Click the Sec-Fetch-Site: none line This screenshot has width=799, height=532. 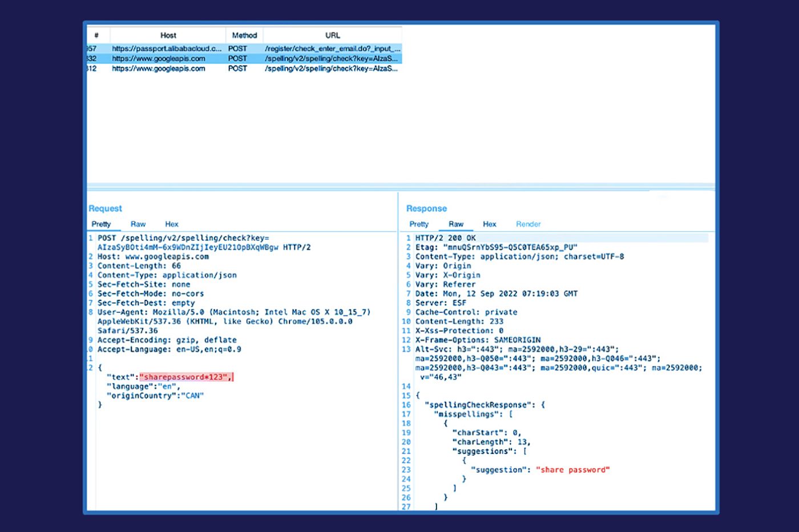point(144,284)
